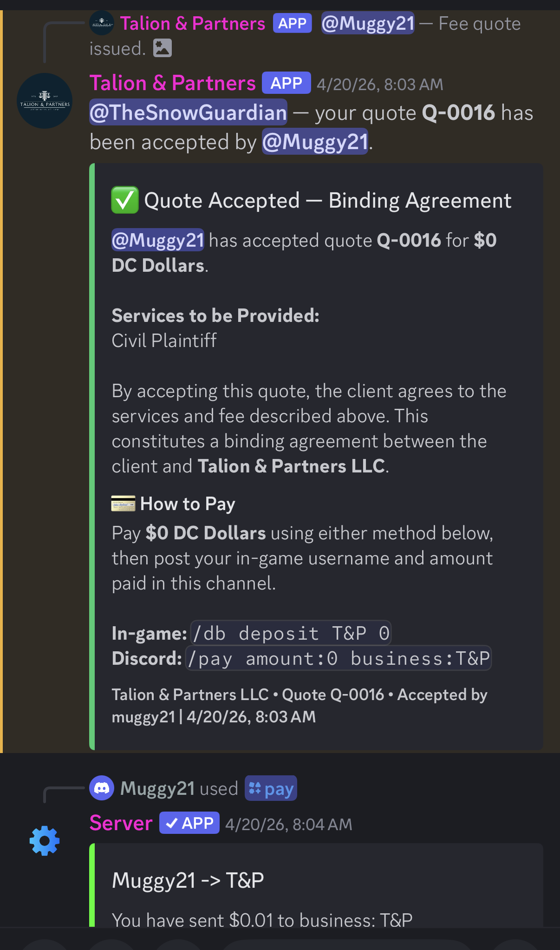Image resolution: width=560 pixels, height=950 pixels.
Task: Select the /pay amount:0 business:T&P code snippet
Action: (338, 658)
